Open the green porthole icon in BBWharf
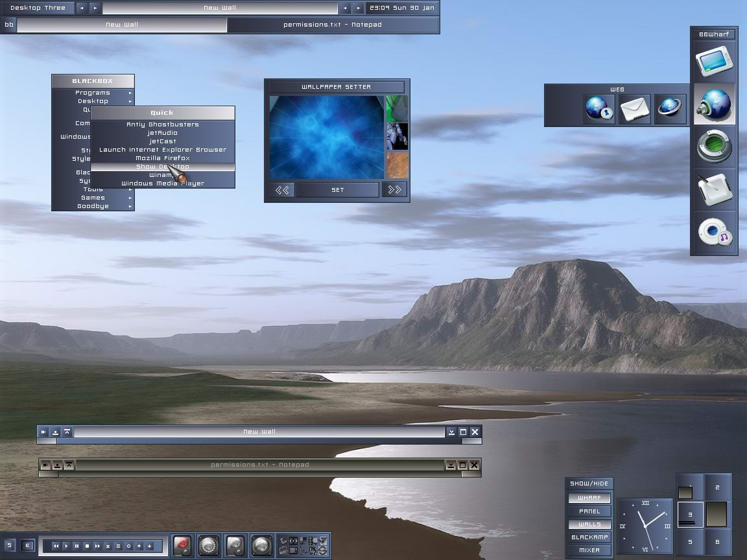 (x=714, y=146)
